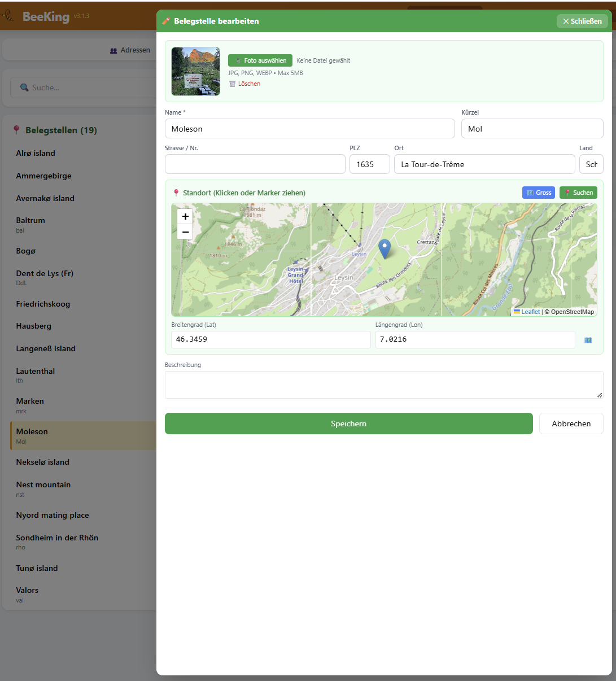Close dialog using Schließen button
616x681 pixels.
pos(582,21)
